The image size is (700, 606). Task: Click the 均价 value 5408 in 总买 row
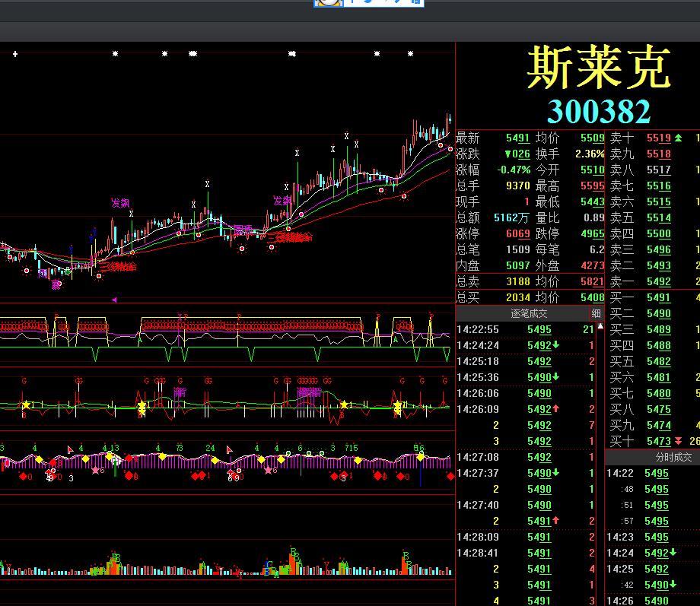(x=592, y=297)
